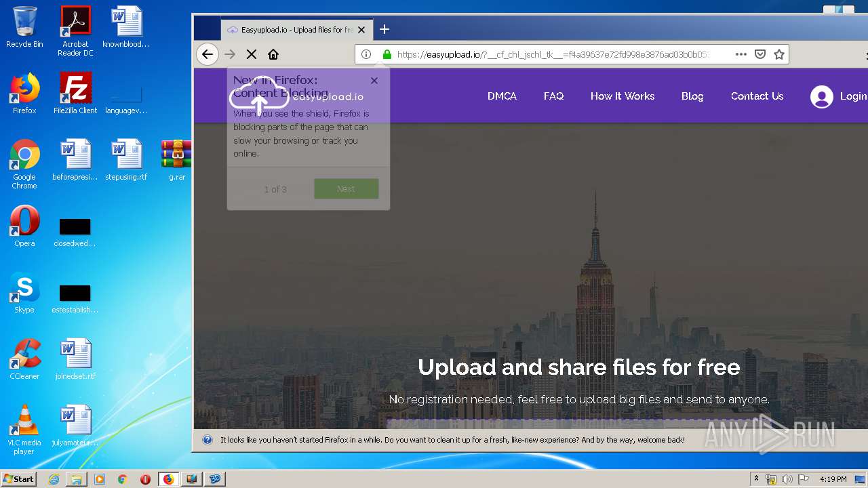Click the 4:19 PM clock
Screen dimensions: 868x488
(x=833, y=479)
